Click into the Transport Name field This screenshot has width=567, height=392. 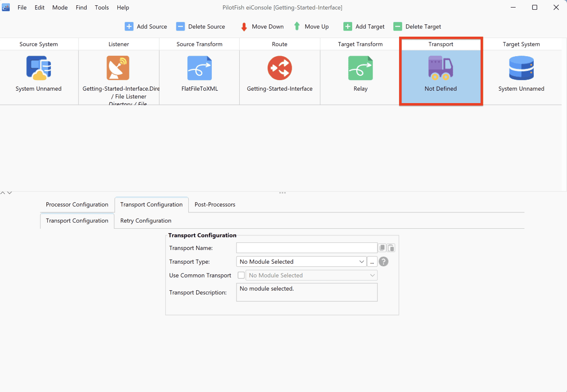click(x=307, y=248)
